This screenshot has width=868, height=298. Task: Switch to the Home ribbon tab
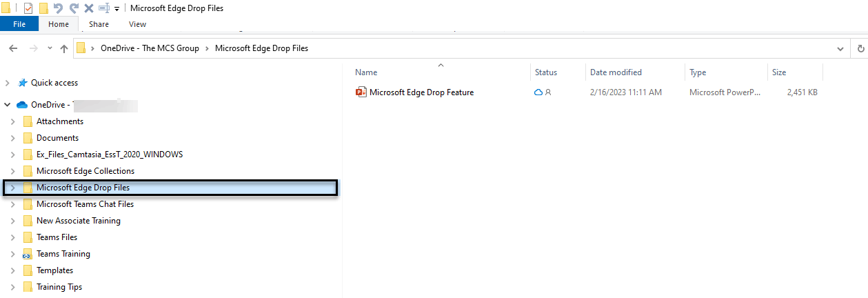click(59, 24)
